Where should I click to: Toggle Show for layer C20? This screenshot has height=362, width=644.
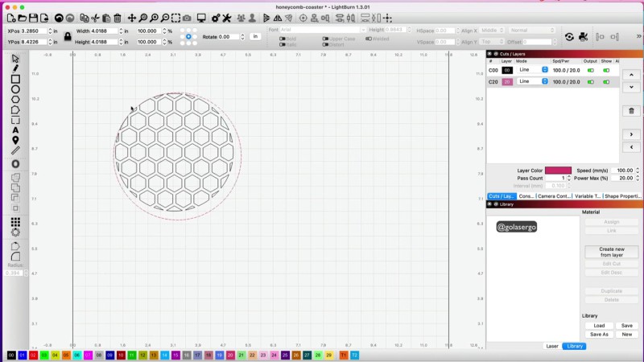click(x=606, y=82)
